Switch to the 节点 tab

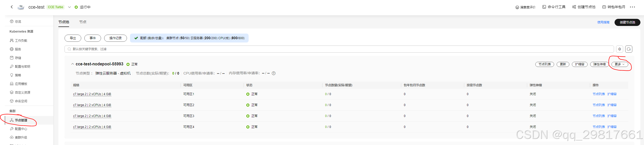pyautogui.click(x=83, y=22)
